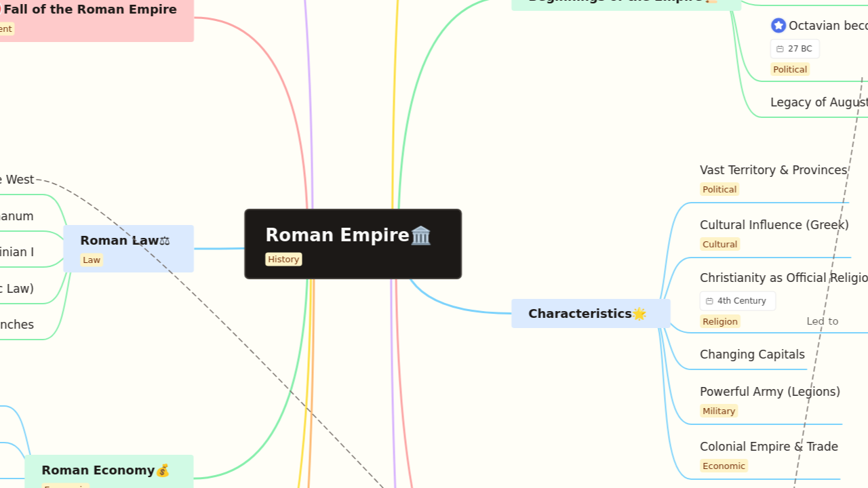
Task: Click the Religion tag under Christianity node
Action: click(x=719, y=321)
